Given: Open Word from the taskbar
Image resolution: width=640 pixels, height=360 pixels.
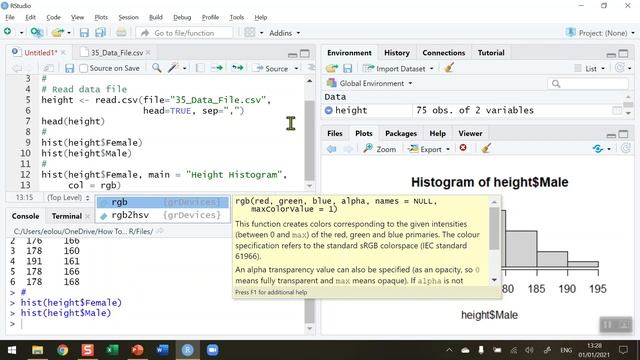Looking at the screenshot, I should [162, 350].
